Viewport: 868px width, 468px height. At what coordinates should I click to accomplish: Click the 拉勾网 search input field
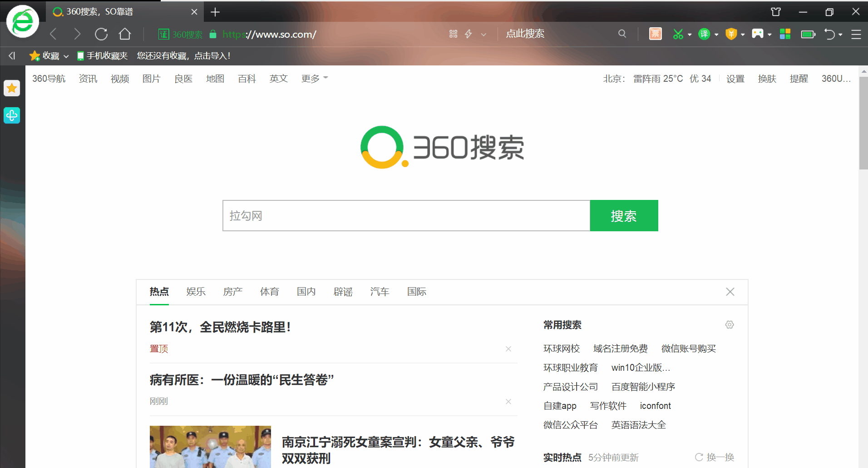click(x=406, y=216)
